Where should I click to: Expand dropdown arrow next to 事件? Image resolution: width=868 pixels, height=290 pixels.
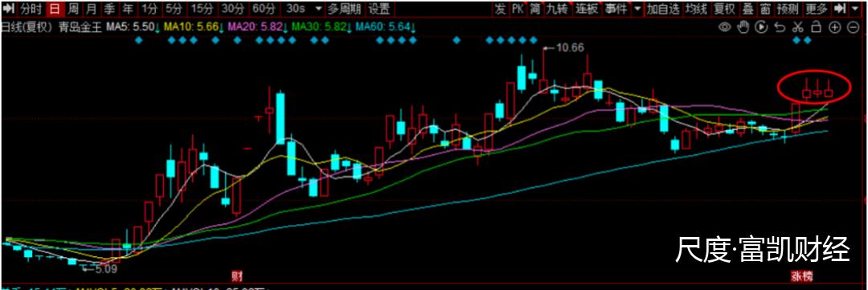pos(637,9)
